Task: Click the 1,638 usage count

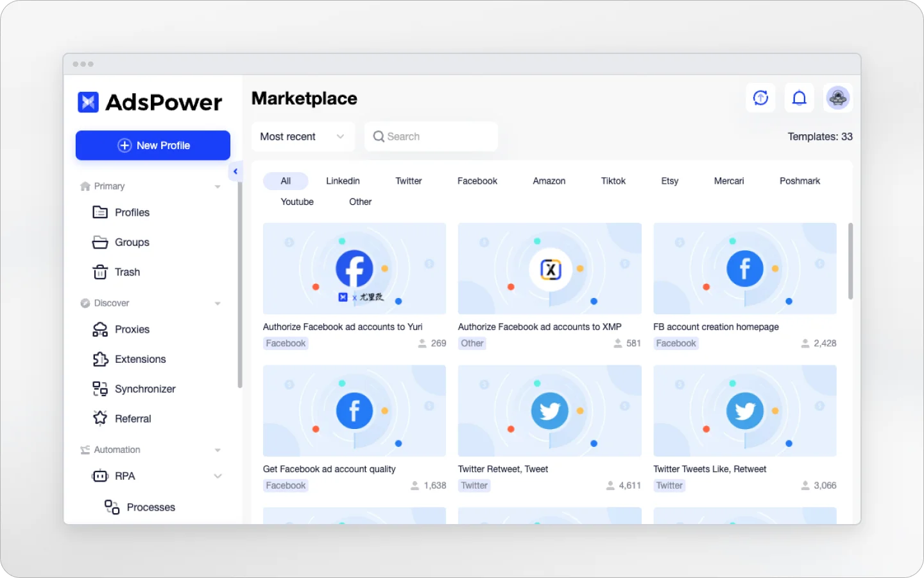Action: (x=435, y=486)
